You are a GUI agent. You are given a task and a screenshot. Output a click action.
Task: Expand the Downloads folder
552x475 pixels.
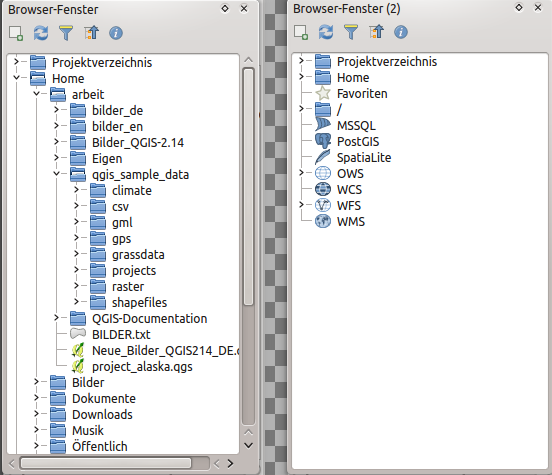pyautogui.click(x=36, y=413)
